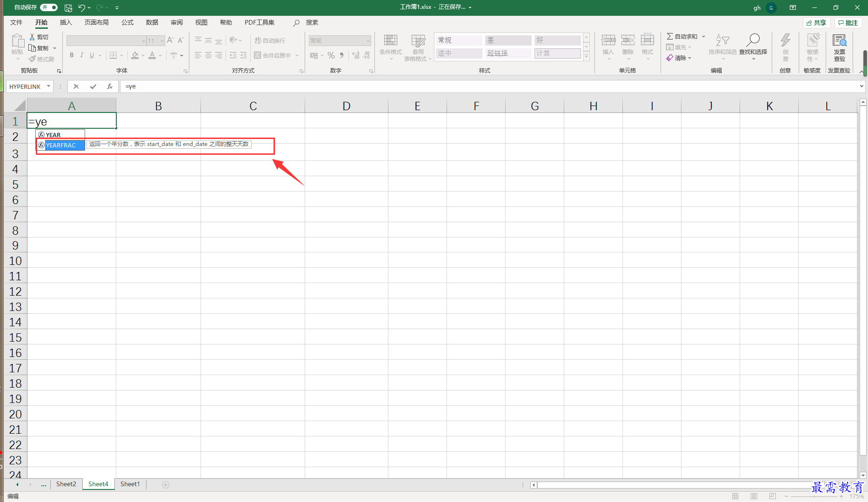Click the 剪切 cut icon

39,37
